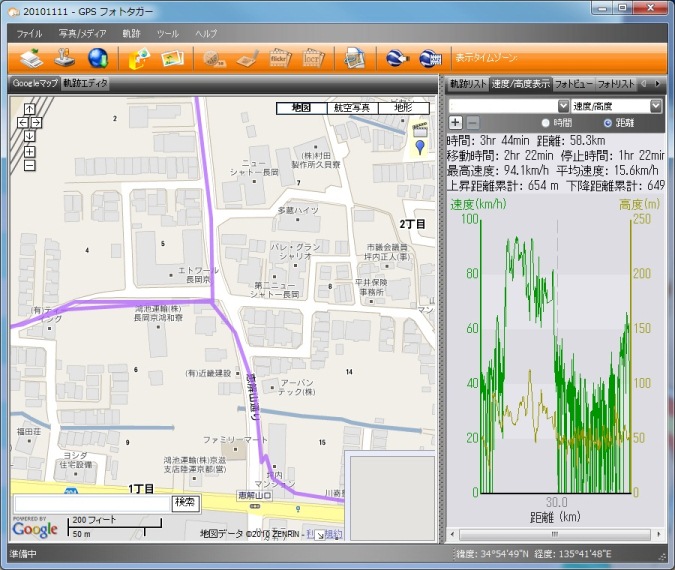This screenshot has height=570, width=675.
Task: Click the GPS device joystick toolbar icon
Action: click(65, 58)
